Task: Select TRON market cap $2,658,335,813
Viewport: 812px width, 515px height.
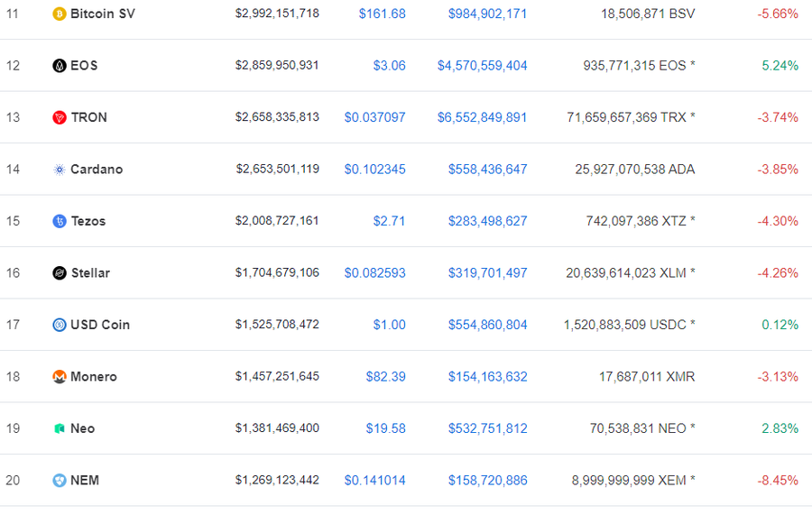Action: (277, 117)
